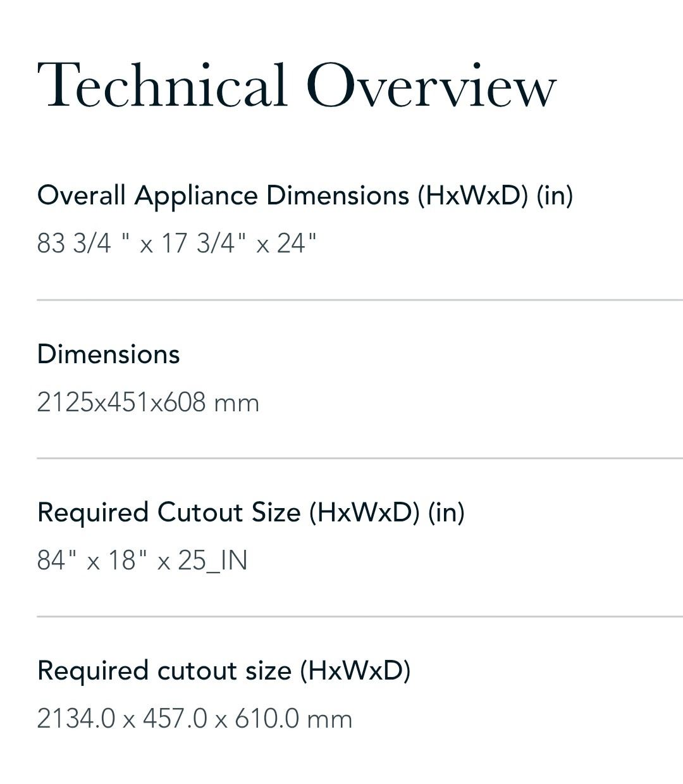Image resolution: width=683 pixels, height=784 pixels.
Task: Click the 83 3/4" x 17 3/4" x 24" value
Action: tap(176, 244)
